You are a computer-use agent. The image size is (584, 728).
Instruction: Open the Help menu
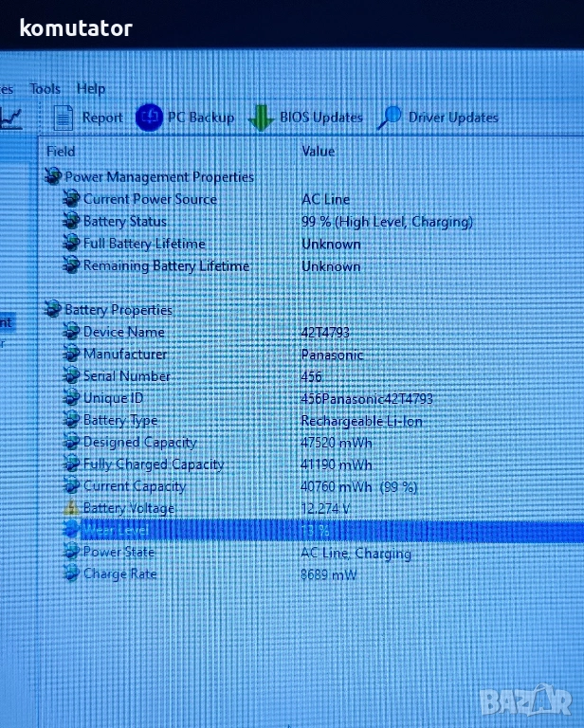(91, 88)
